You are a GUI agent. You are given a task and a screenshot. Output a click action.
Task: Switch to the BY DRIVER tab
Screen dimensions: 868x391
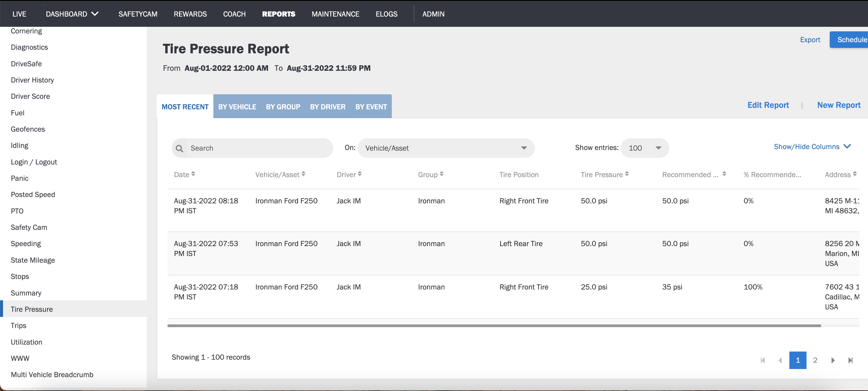click(328, 107)
